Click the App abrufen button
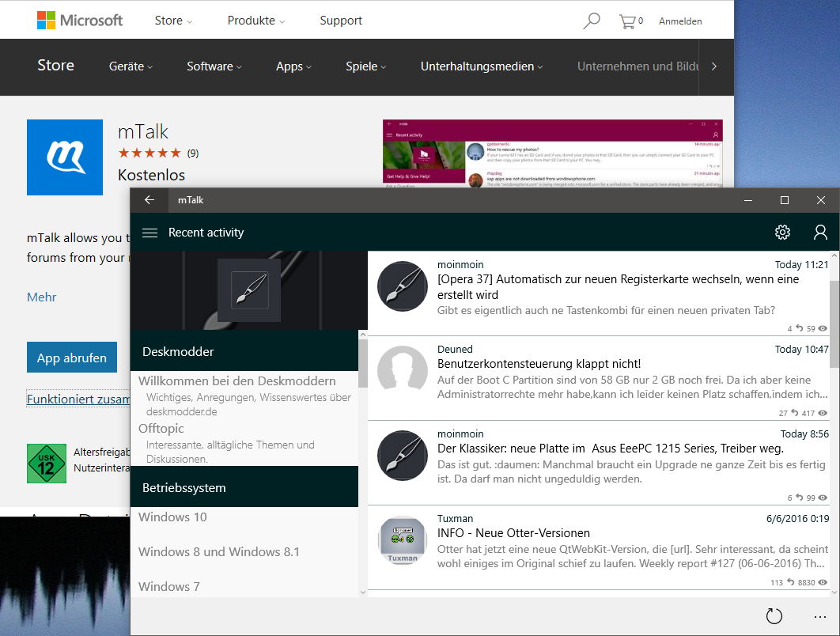This screenshot has width=840, height=636. [x=72, y=358]
